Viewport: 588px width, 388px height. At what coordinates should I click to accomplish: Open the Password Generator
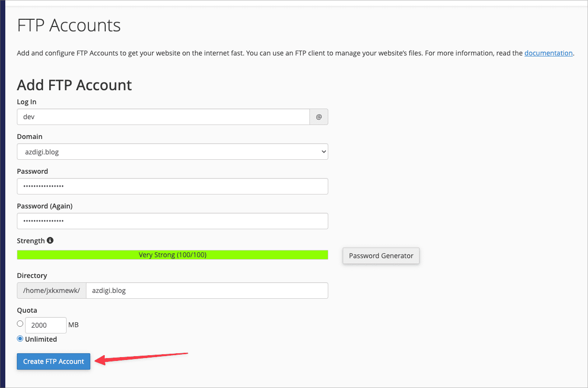point(381,256)
